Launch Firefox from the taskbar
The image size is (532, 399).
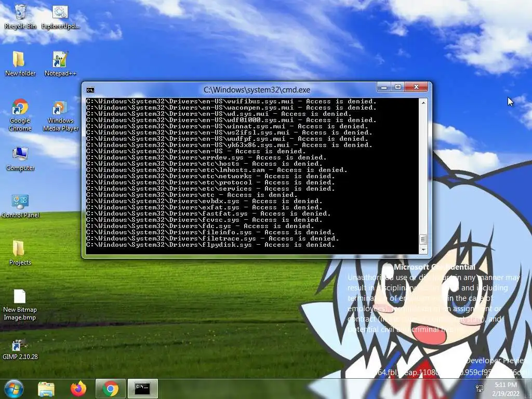click(x=78, y=389)
